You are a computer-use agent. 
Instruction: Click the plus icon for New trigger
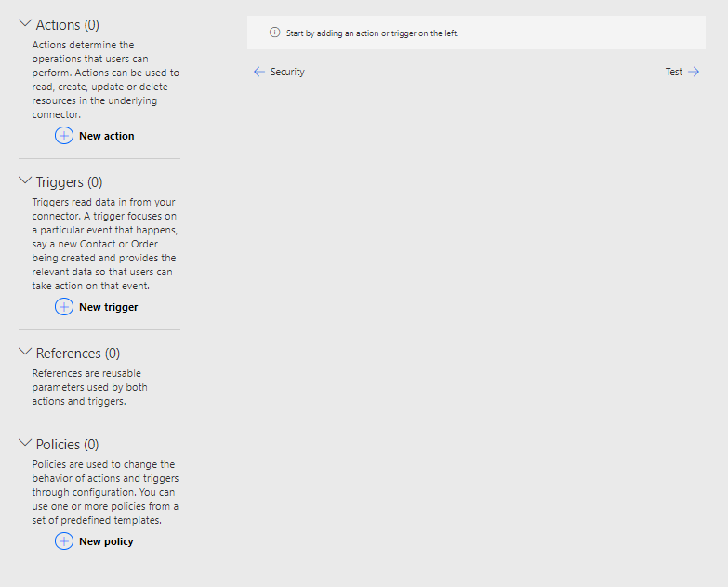(64, 307)
